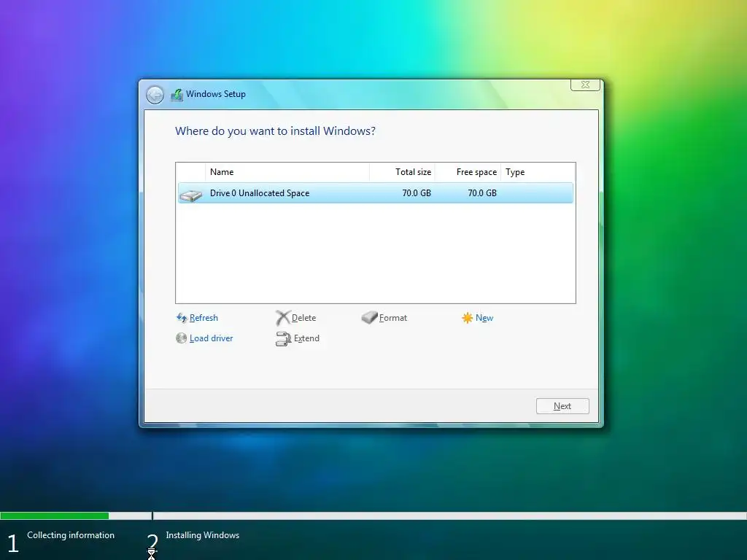
Task: Close the Windows Setup dialog
Action: click(x=585, y=85)
